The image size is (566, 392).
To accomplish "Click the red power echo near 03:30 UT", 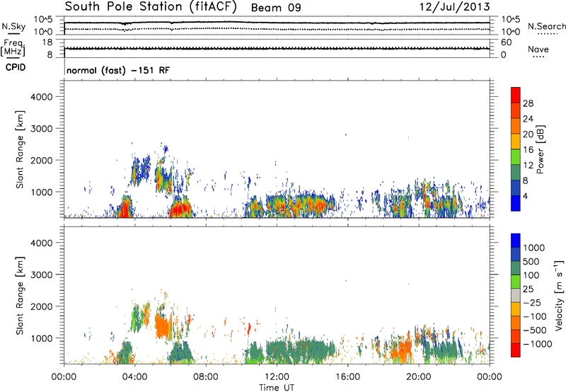I will point(125,209).
